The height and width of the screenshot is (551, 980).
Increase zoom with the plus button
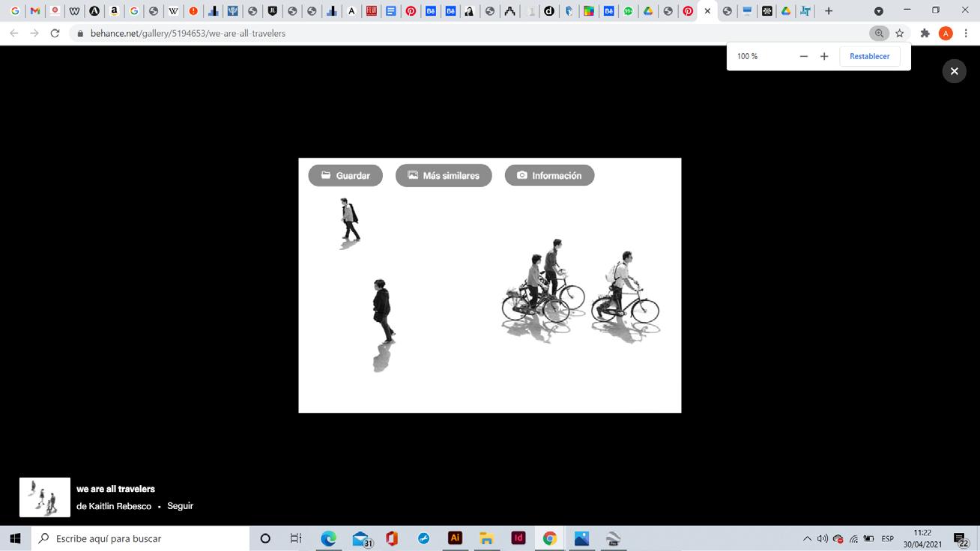824,56
